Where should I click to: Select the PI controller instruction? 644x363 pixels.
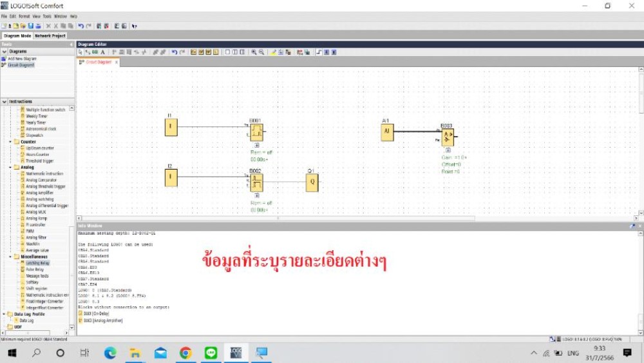[35, 225]
